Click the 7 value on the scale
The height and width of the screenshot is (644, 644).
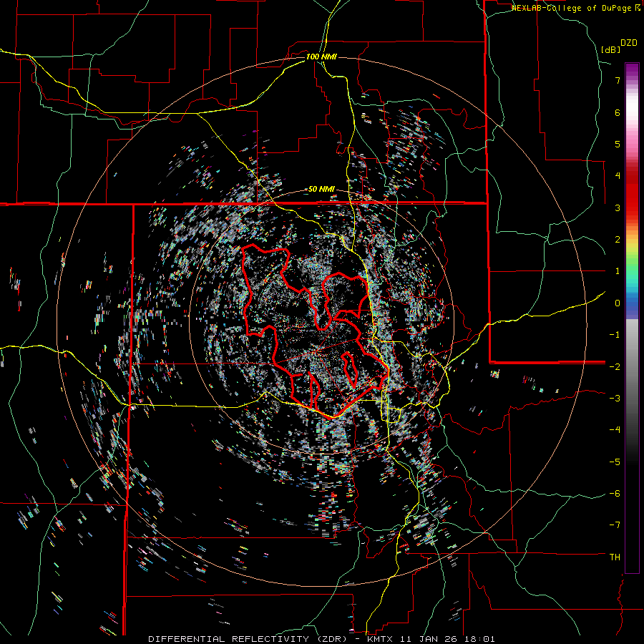618,80
